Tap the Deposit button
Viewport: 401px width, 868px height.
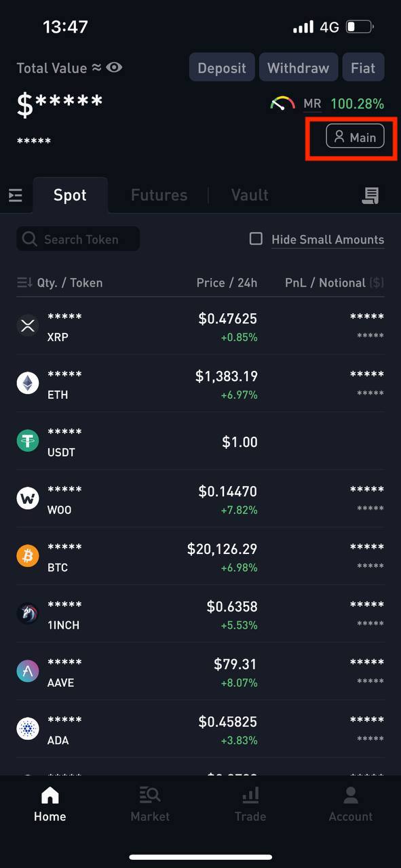click(222, 68)
